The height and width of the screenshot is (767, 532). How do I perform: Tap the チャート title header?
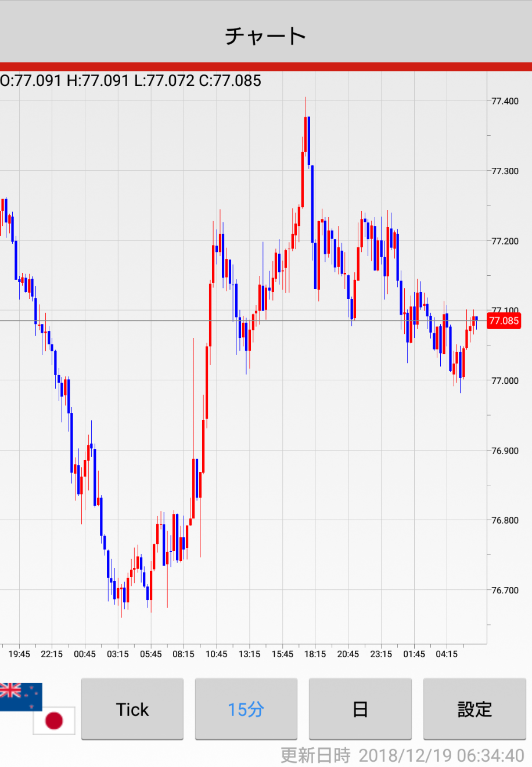[x=265, y=36]
